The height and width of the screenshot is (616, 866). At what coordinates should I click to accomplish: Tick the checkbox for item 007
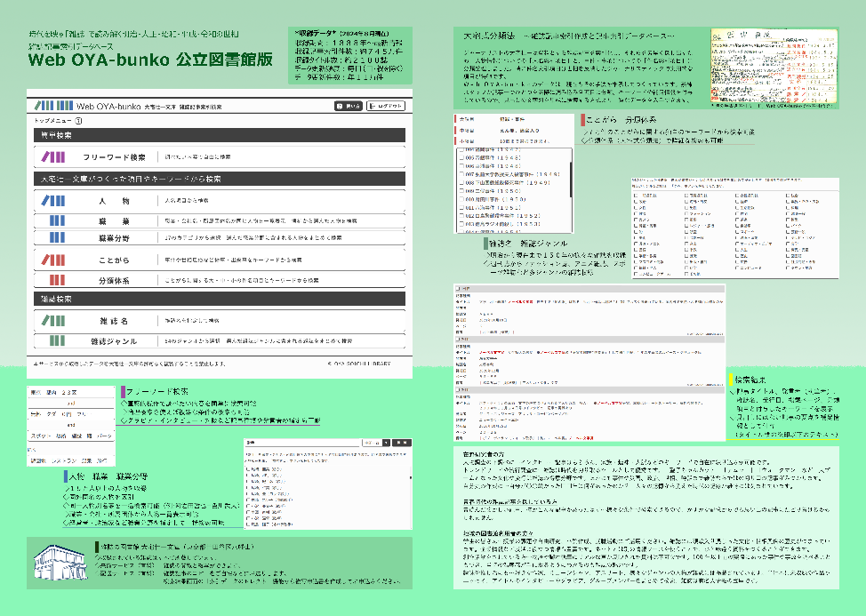(x=461, y=174)
